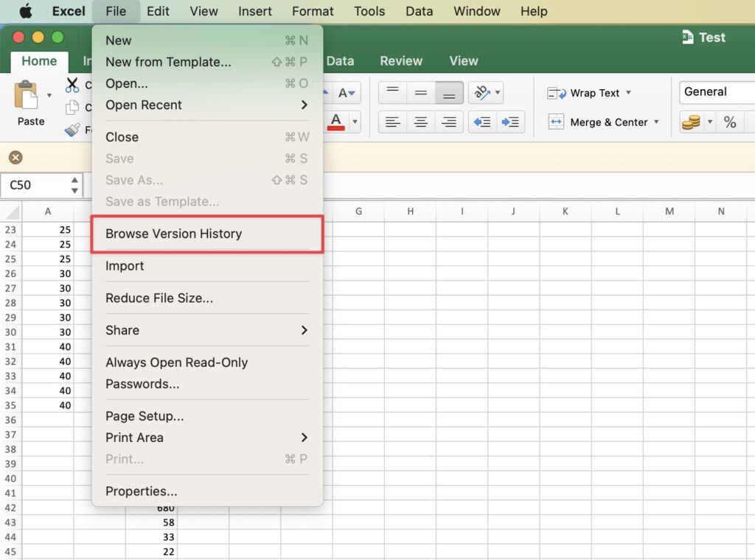The width and height of the screenshot is (755, 560).
Task: Select the Format Painter brush icon
Action: click(x=72, y=130)
